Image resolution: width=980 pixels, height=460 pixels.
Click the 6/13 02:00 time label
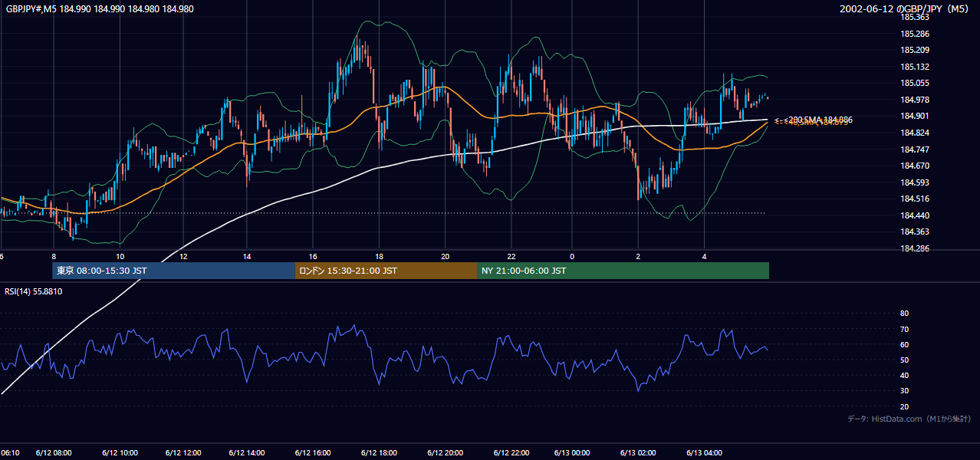point(640,452)
